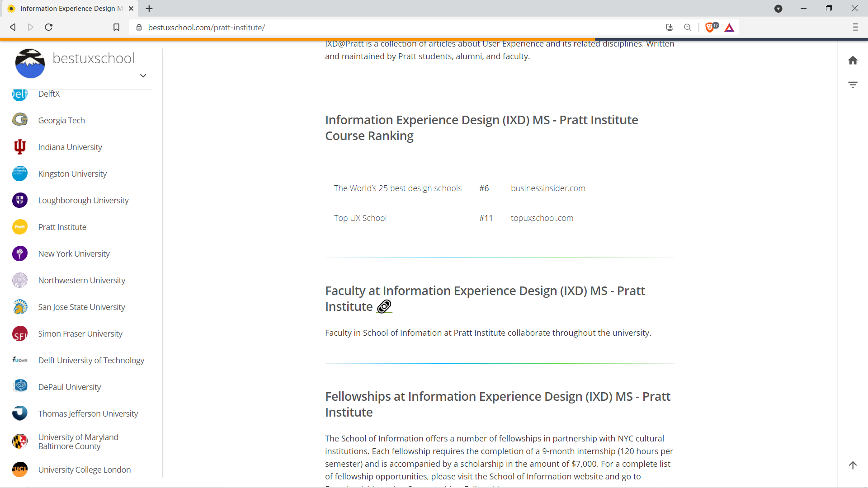The width and height of the screenshot is (868, 488).
Task: Click the zoom magnifier icon in address bar
Action: [688, 28]
